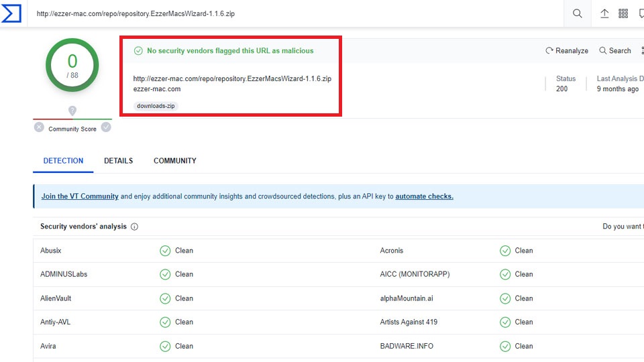Click the Status 200 value

pyautogui.click(x=562, y=88)
